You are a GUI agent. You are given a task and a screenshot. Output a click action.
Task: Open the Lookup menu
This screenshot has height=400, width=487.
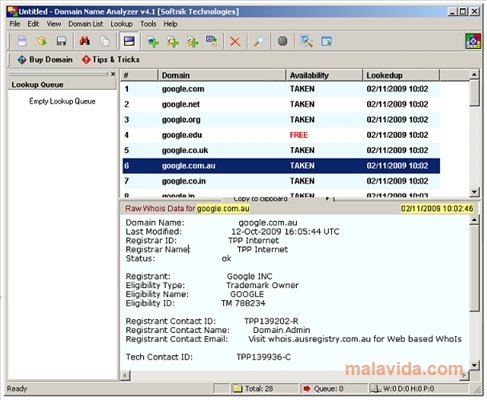pos(122,24)
